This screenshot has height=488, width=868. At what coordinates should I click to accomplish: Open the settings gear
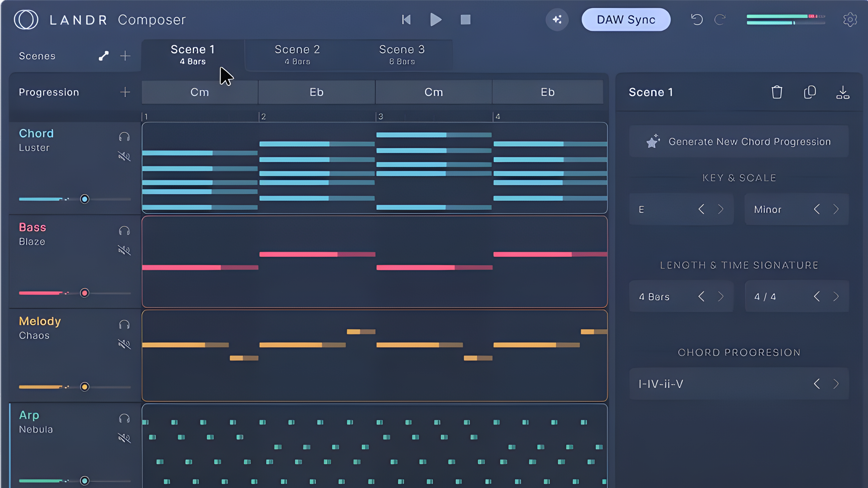[850, 19]
